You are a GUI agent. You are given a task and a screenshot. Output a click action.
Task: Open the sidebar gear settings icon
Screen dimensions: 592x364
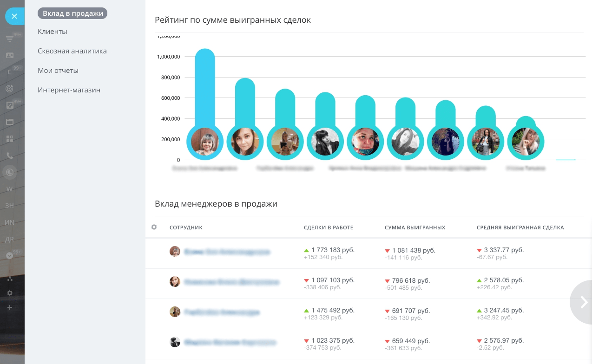pyautogui.click(x=10, y=293)
